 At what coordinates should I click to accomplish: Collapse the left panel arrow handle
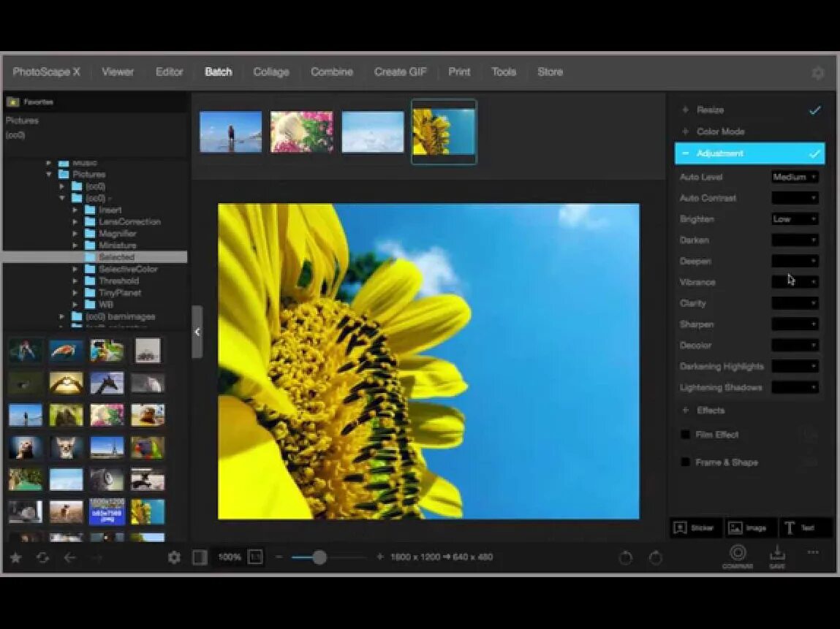point(197,332)
